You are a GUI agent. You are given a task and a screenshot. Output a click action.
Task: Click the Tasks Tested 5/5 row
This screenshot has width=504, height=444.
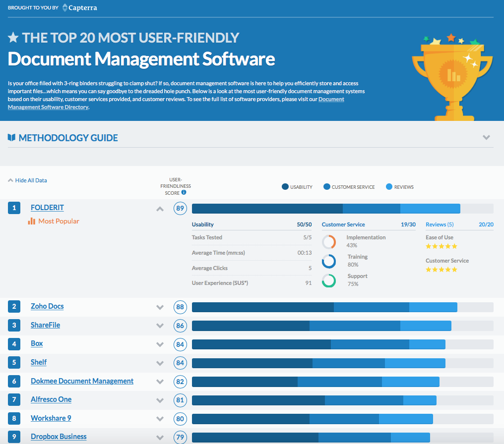pyautogui.click(x=252, y=237)
